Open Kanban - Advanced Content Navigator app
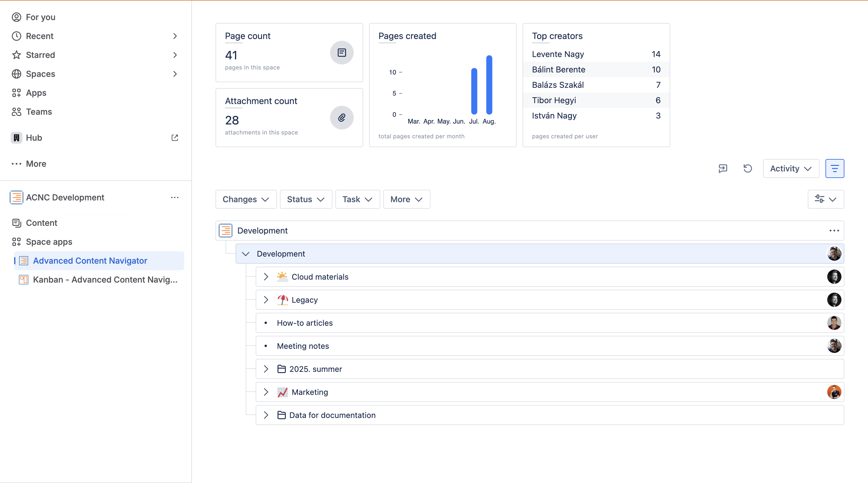 [105, 280]
